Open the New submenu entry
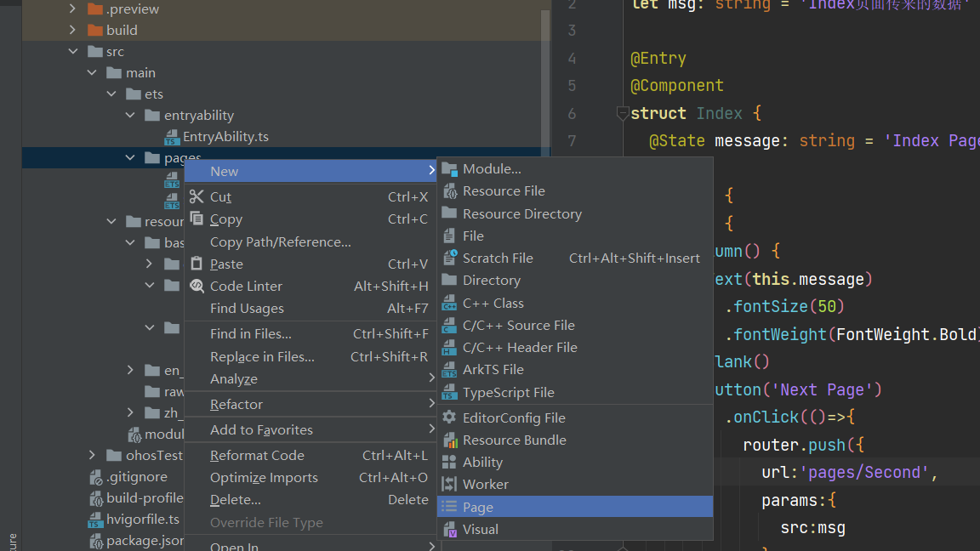The image size is (980, 551). (x=310, y=171)
